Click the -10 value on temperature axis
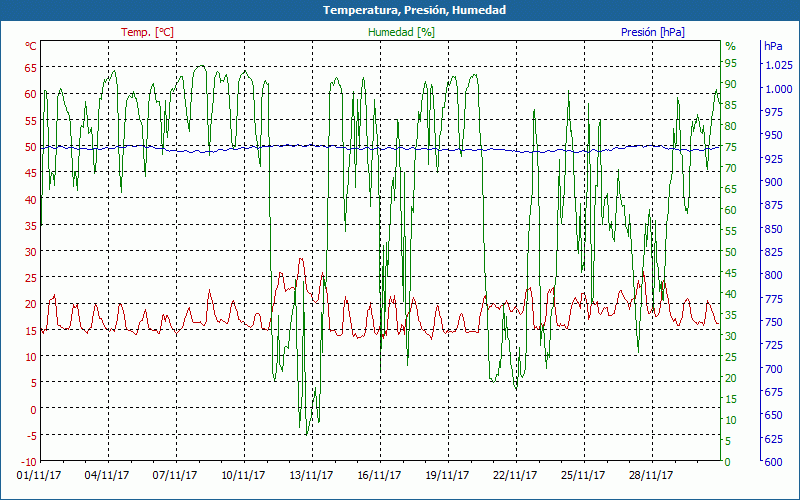 (x=29, y=462)
